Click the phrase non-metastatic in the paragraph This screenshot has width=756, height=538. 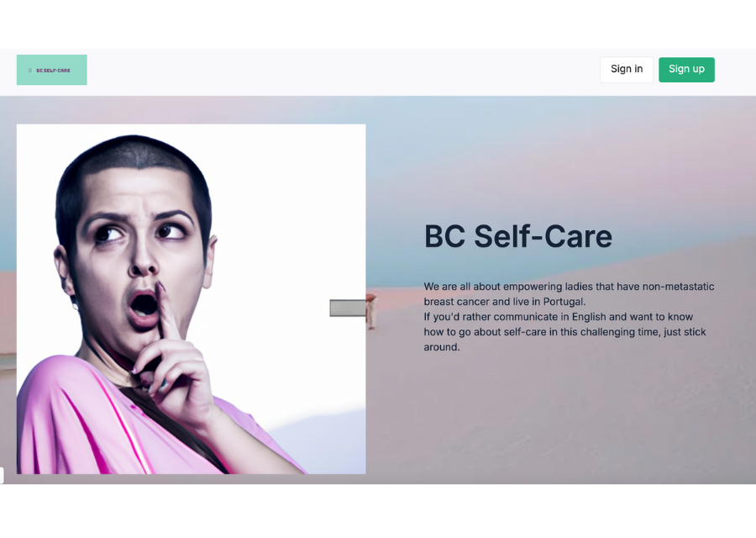tap(678, 287)
